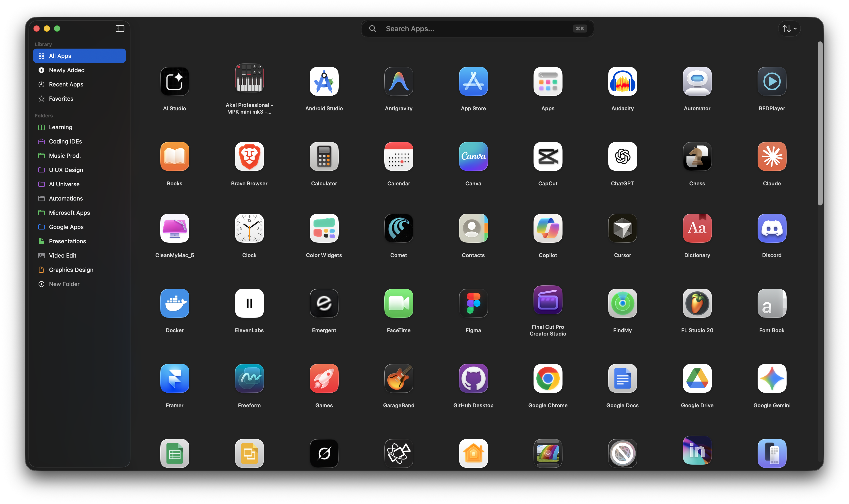The image size is (849, 504).
Task: Create a New Folder
Action: tap(64, 284)
